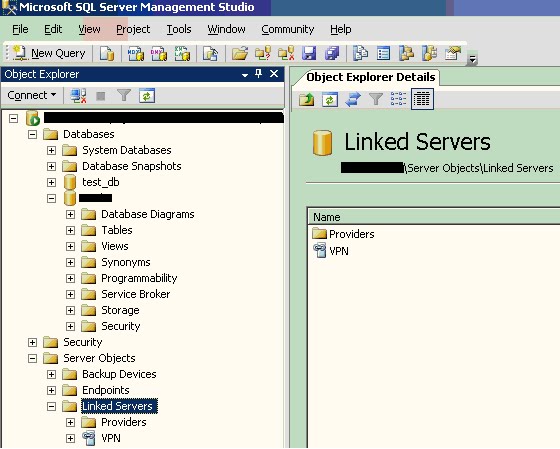Open the Window menu
Image resolution: width=560 pixels, height=449 pixels.
[x=226, y=29]
